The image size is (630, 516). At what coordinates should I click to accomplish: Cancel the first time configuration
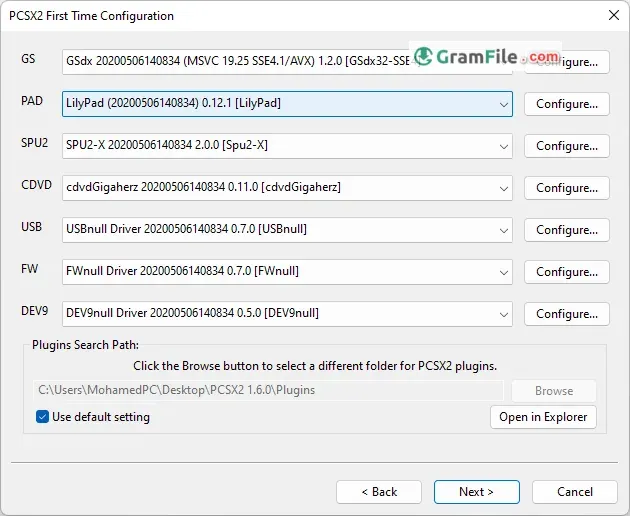point(575,492)
